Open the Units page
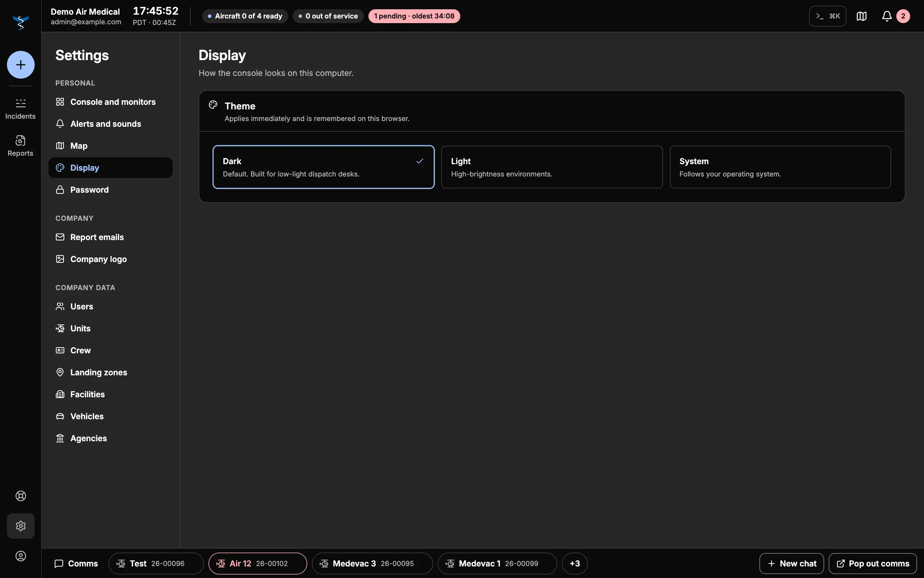Viewport: 924px width, 578px height. click(x=110, y=328)
